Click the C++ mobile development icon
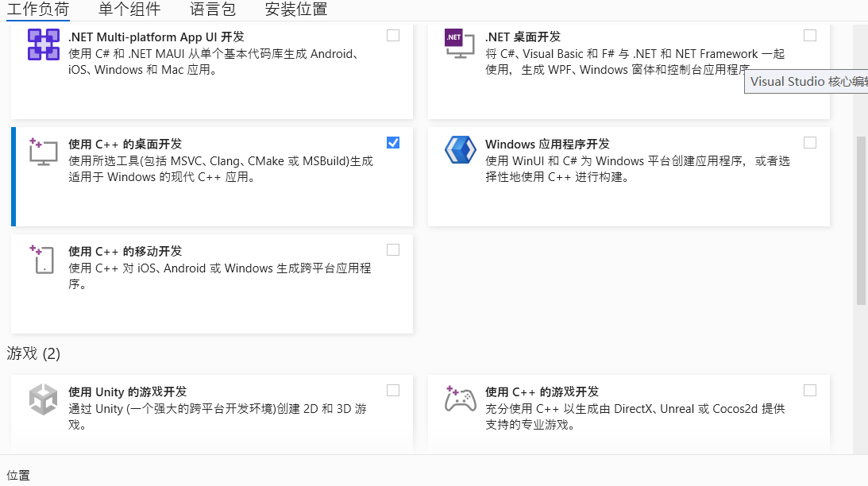The height and width of the screenshot is (486, 868). coord(42,259)
